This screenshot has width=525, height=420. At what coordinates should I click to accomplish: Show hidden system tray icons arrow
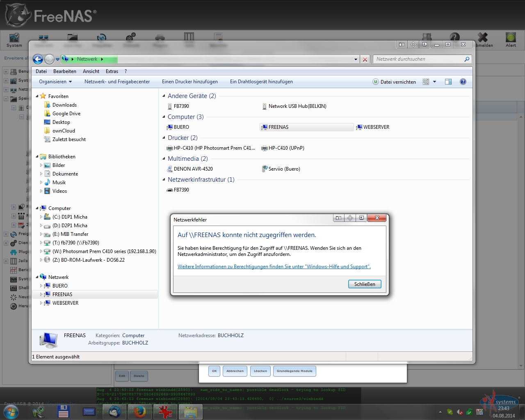pyautogui.click(x=440, y=412)
